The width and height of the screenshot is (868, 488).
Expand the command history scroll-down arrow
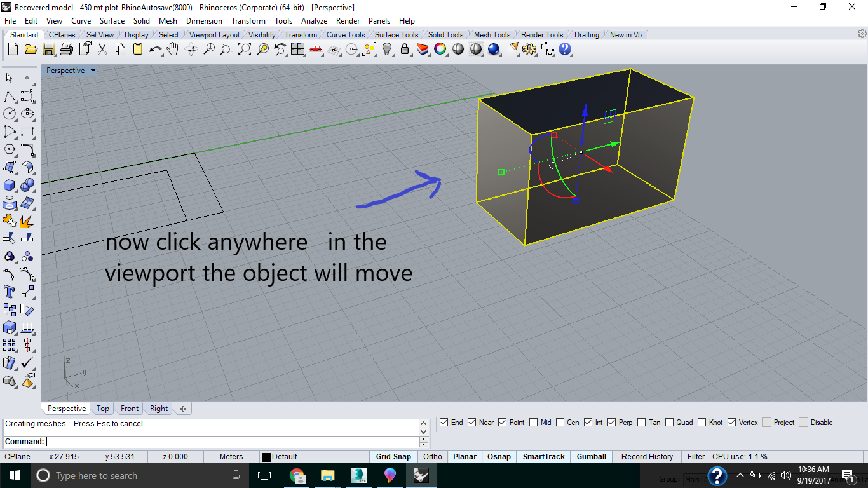pyautogui.click(x=424, y=432)
